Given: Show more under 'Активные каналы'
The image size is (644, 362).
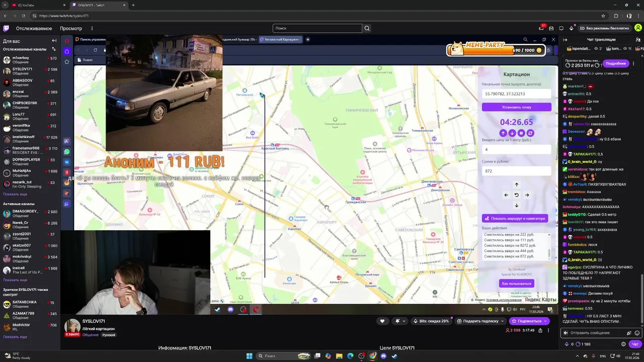Looking at the screenshot, I should (15, 280).
